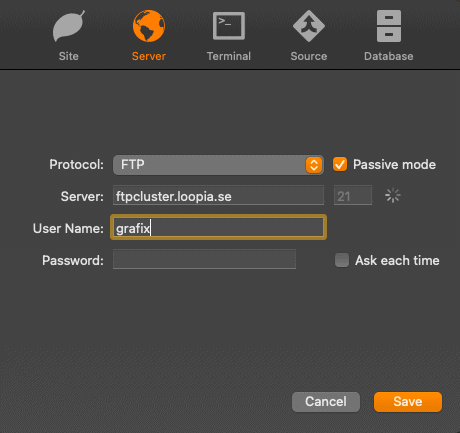Open the Protocol FTP dropdown
This screenshot has height=433, width=460.
[x=218, y=165]
